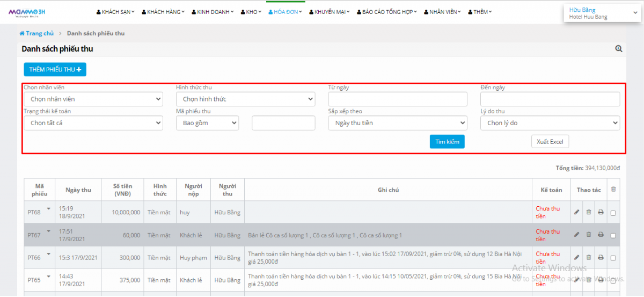
Task: Expand the 'Chọn lý do' dropdown
Action: tap(550, 123)
